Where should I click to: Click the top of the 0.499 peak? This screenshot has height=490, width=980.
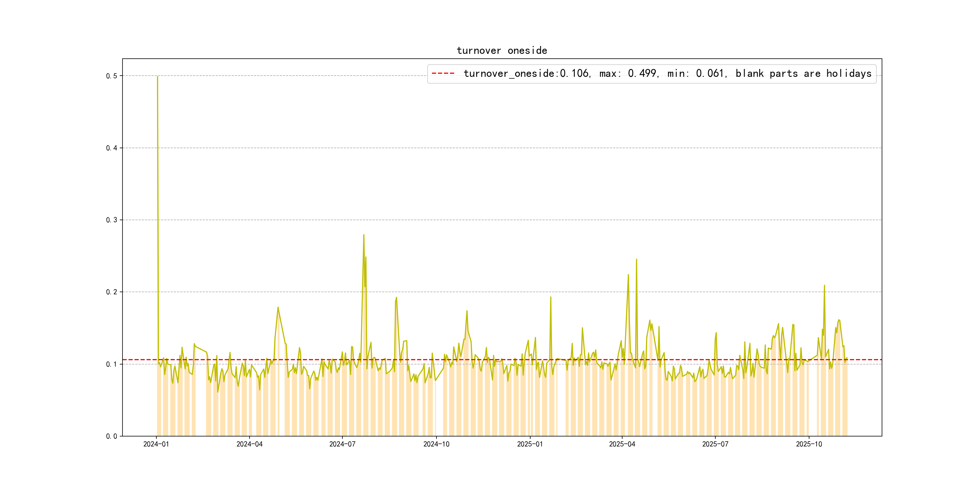coord(158,77)
